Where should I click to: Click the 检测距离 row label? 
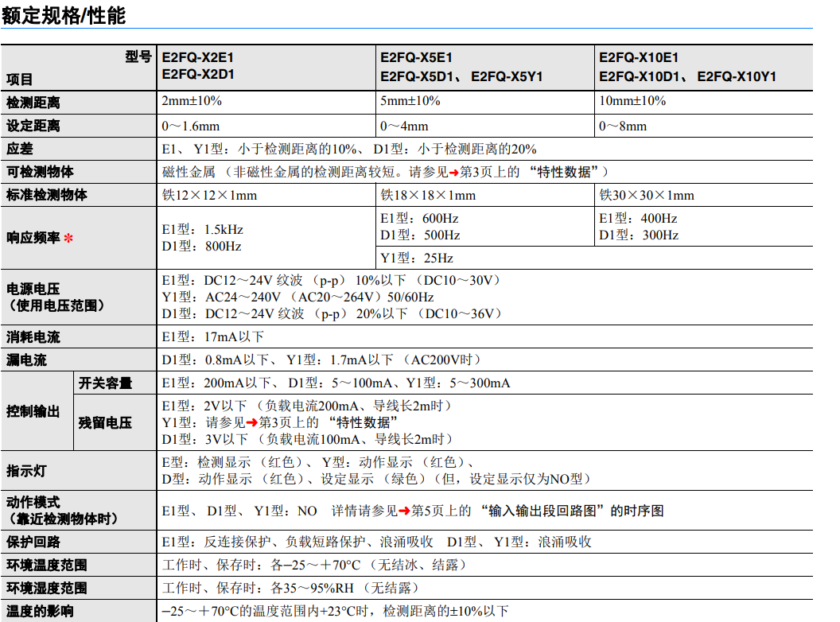coord(33,103)
